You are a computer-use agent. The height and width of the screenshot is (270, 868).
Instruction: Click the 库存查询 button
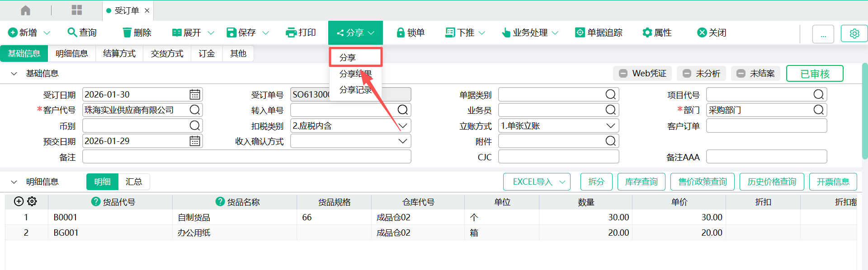tap(641, 182)
